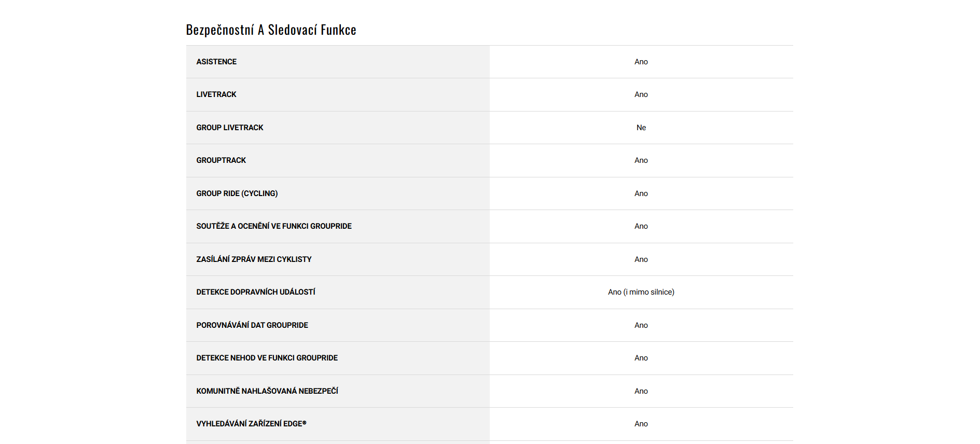This screenshot has width=980, height=444.
Task: Click DETEKCE DOPRAVNÍCH UDÁLOSTÍ label
Action: 255,292
